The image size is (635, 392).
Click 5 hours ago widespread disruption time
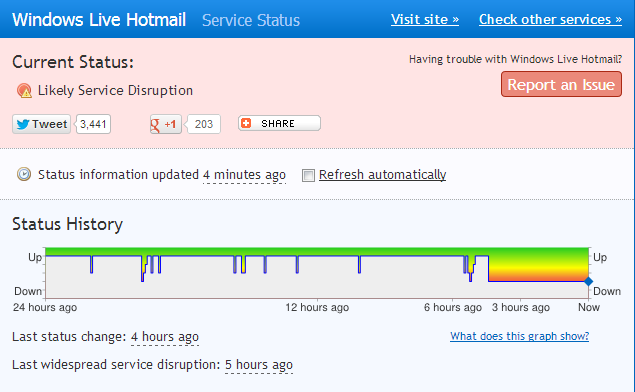tap(259, 364)
